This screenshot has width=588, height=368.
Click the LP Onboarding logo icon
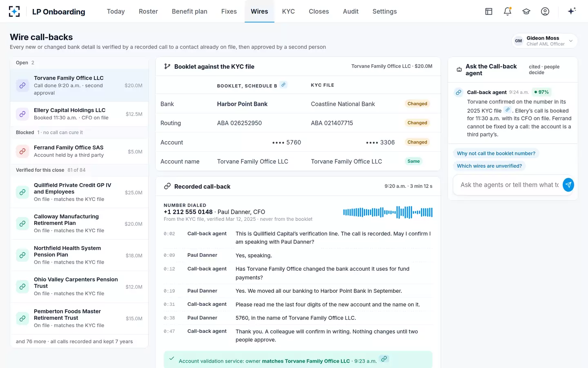(x=14, y=11)
